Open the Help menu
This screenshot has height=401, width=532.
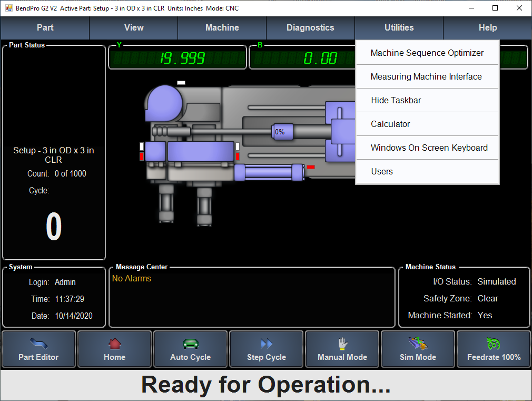(487, 28)
